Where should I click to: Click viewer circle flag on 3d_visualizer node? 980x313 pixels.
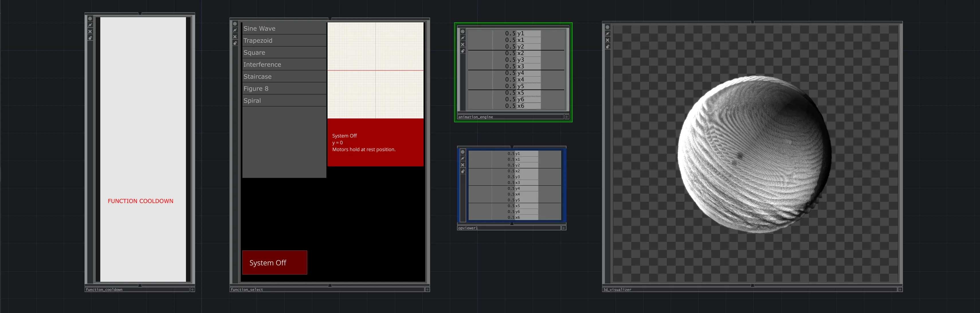tap(607, 28)
